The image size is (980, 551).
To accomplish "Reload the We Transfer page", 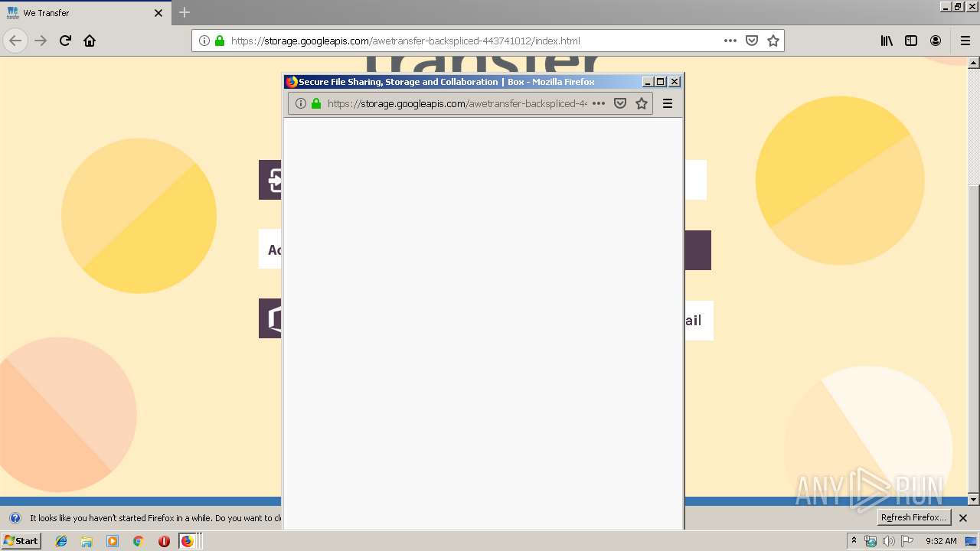I will coord(65,41).
